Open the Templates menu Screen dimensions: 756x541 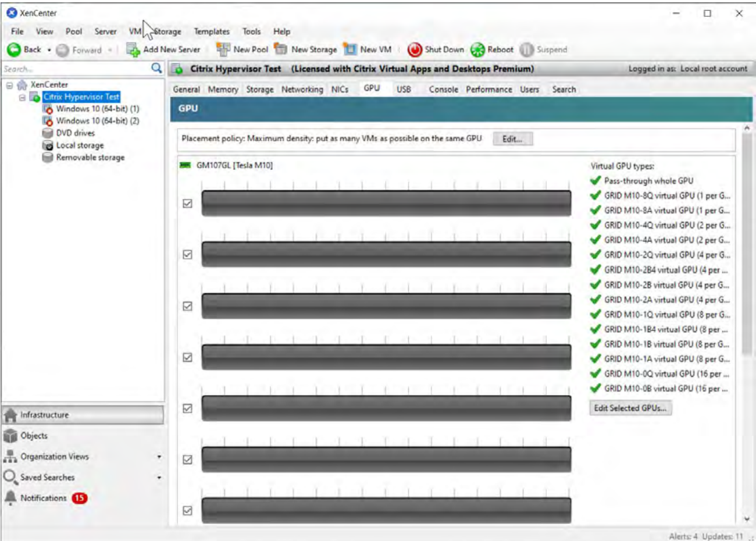(211, 31)
